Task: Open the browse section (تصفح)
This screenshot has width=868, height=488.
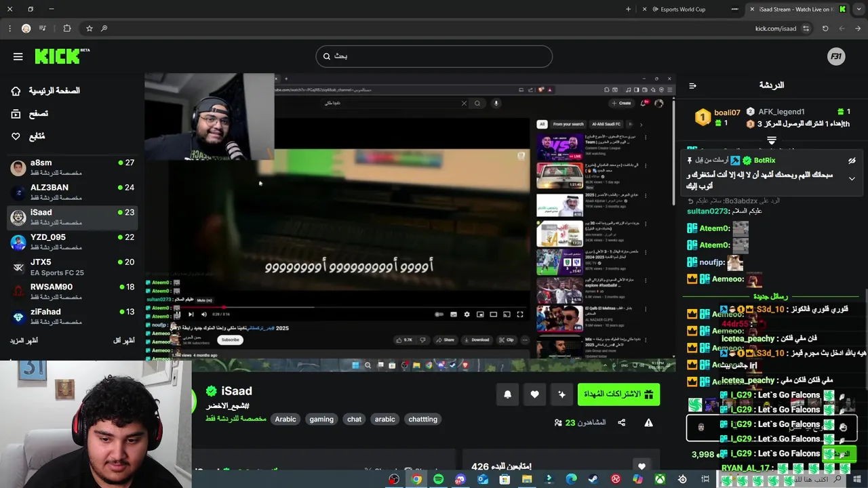Action: [30, 114]
